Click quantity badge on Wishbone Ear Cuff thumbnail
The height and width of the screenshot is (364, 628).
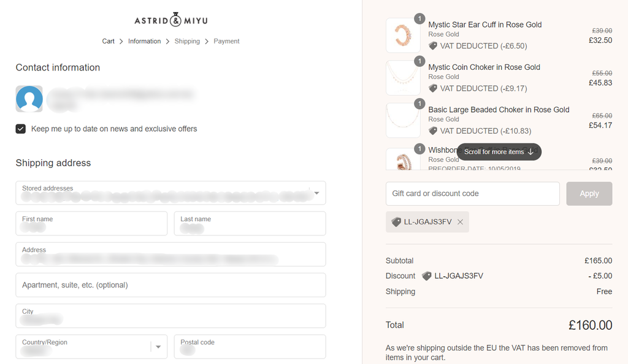[419, 149]
